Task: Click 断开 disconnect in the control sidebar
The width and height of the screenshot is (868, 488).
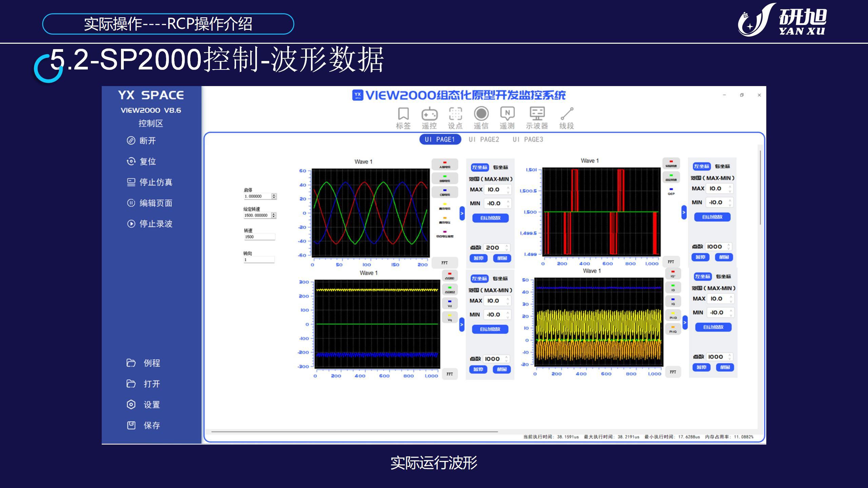Action: click(x=141, y=141)
